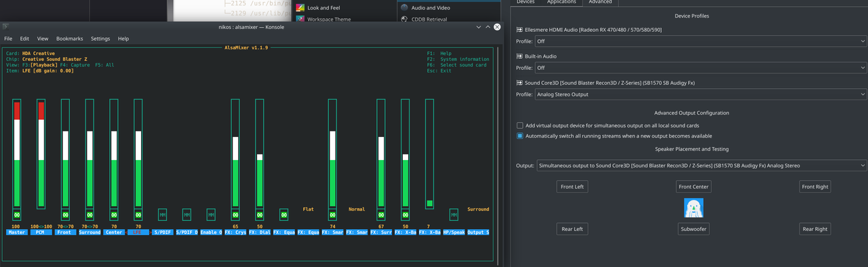Open Settings menu in Konsole
The height and width of the screenshot is (267, 868).
click(100, 39)
